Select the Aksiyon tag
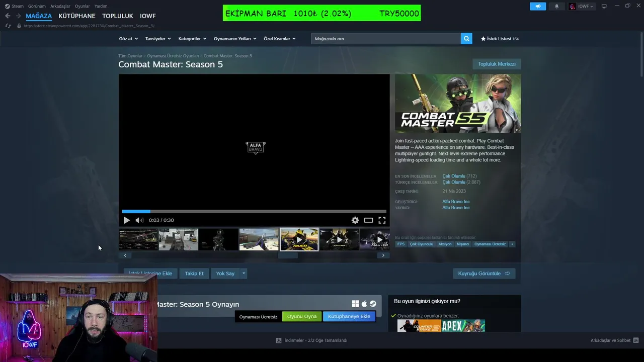This screenshot has width=644, height=362. pyautogui.click(x=445, y=244)
